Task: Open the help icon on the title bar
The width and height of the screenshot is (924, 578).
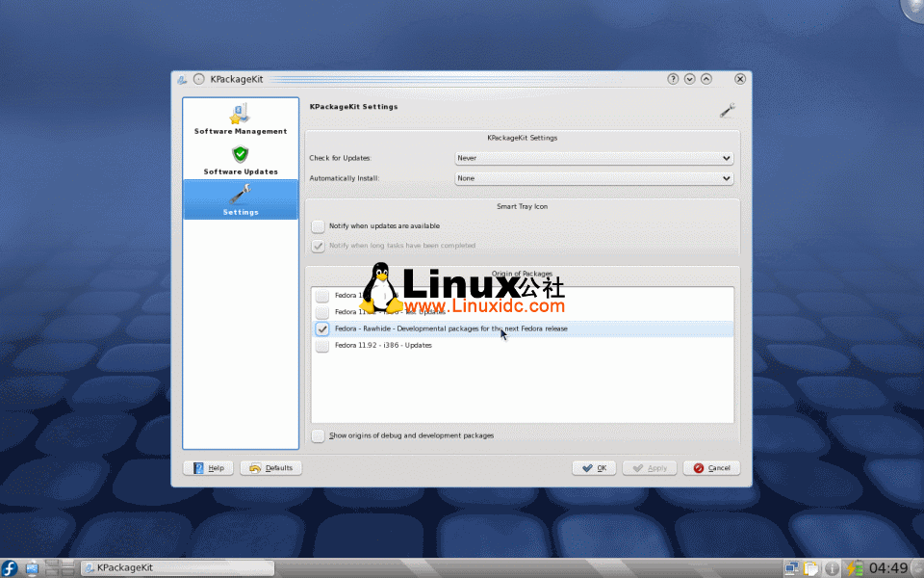Action: pos(672,78)
